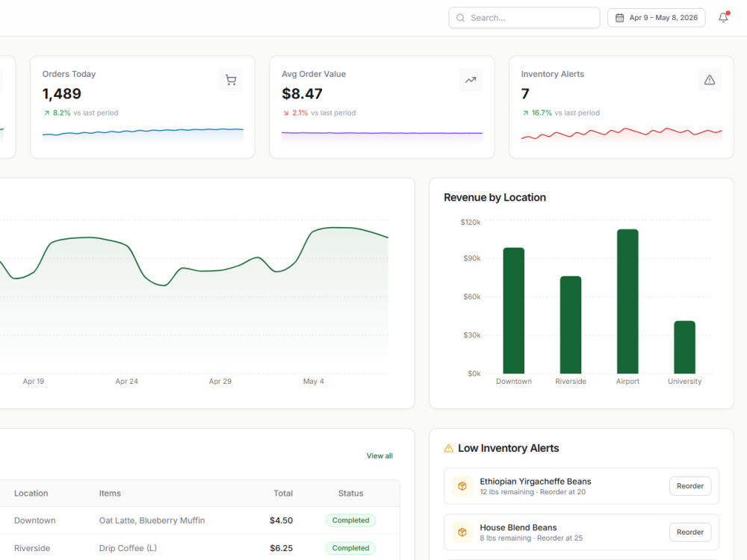Click the Completed status on Downtown order
This screenshot has width=747, height=560.
click(350, 520)
